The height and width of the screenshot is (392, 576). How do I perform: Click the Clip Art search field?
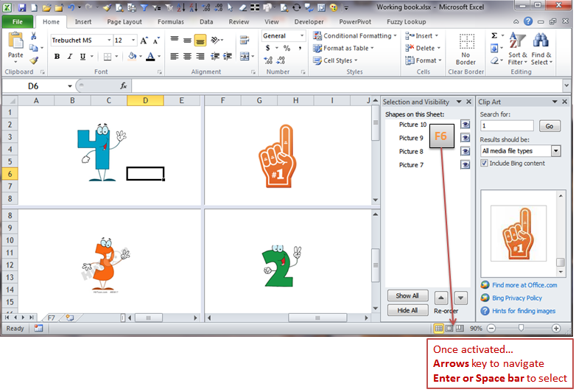(x=507, y=126)
